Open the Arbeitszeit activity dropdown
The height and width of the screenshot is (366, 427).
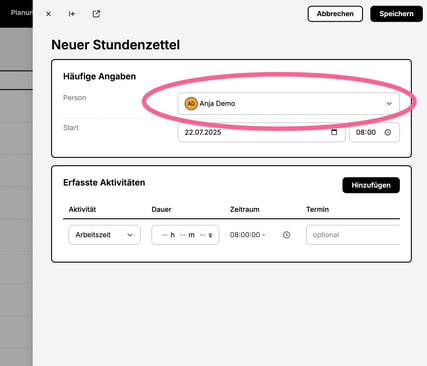pos(104,235)
